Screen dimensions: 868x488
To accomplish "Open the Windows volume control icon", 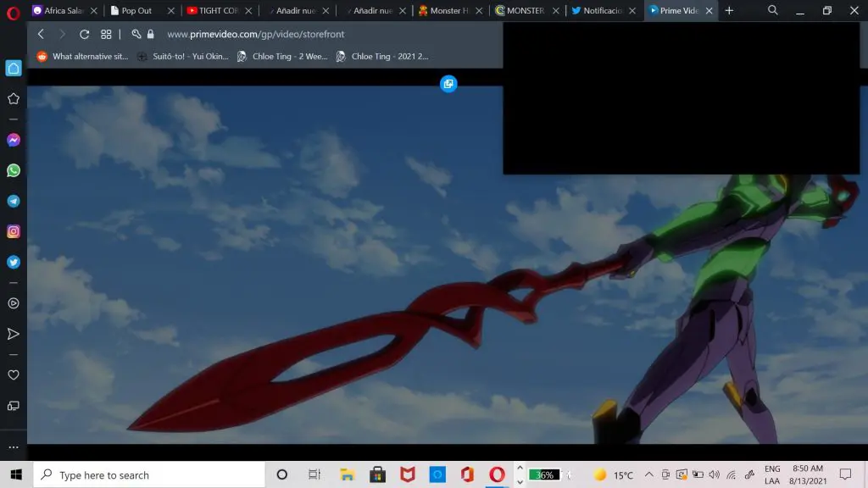I will (x=713, y=475).
